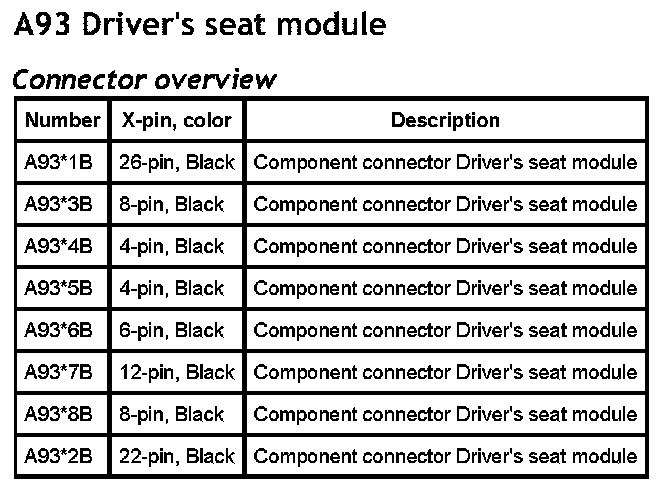This screenshot has height=488, width=672.
Task: Select the 12-pin, Black cell
Action: coord(176,372)
